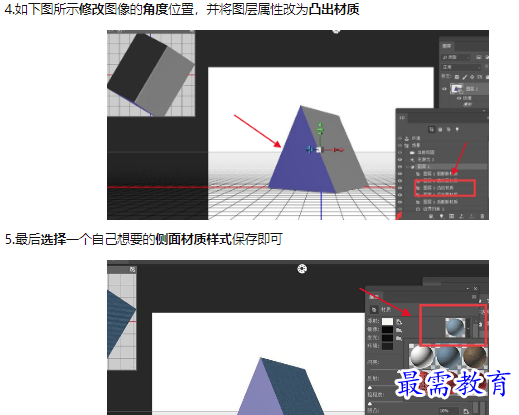519x415 pixels.
Task: Click the 反射 slider handle
Action: click(x=370, y=388)
